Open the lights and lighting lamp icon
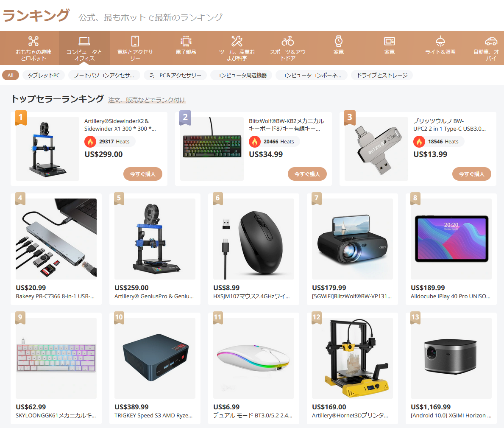The width and height of the screenshot is (504, 428). (440, 41)
